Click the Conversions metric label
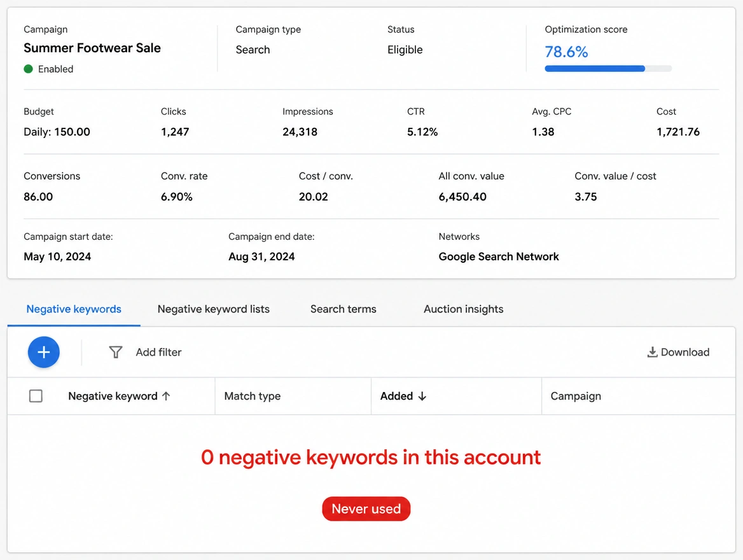Image resolution: width=743 pixels, height=560 pixels. tap(52, 176)
